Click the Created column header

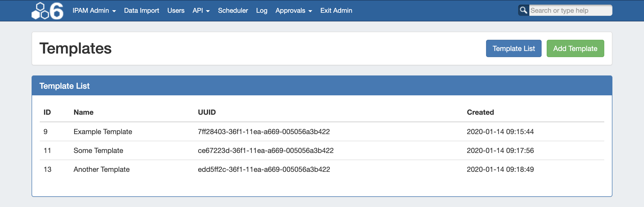point(480,112)
